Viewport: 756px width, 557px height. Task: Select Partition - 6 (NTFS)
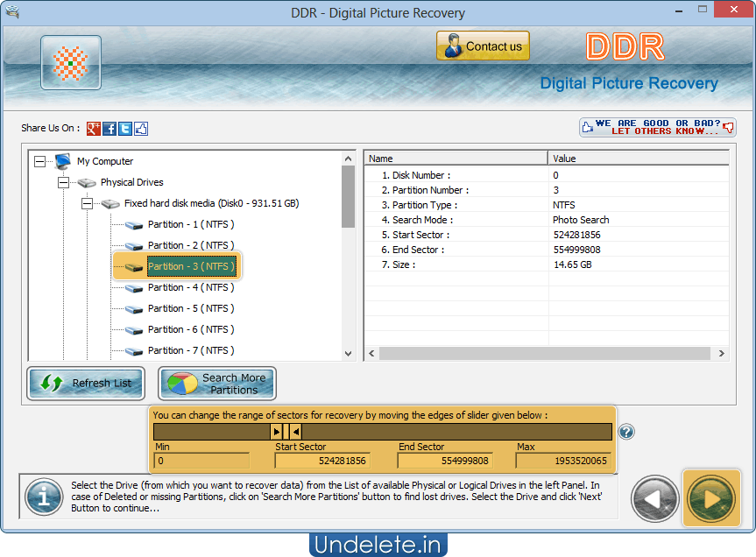(191, 329)
